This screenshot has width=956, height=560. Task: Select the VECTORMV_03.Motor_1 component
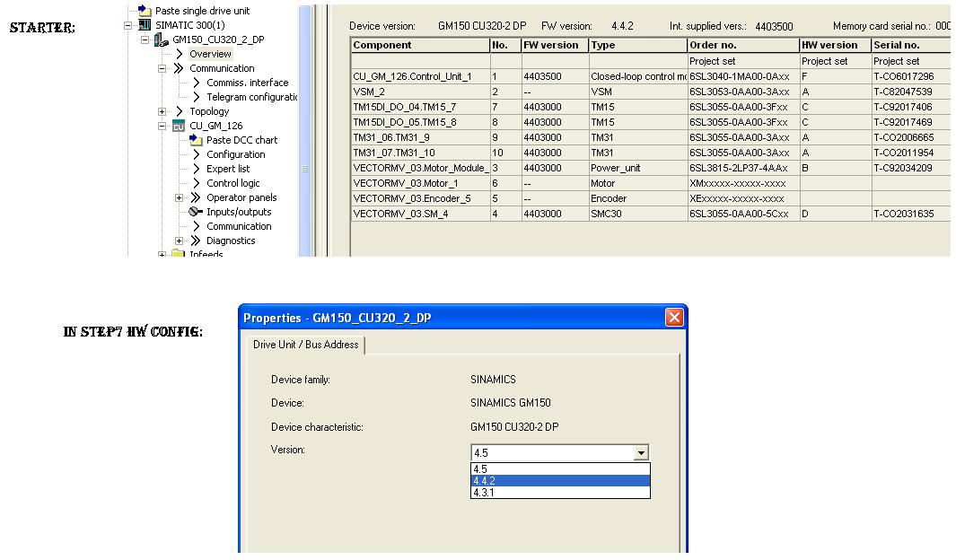421,183
